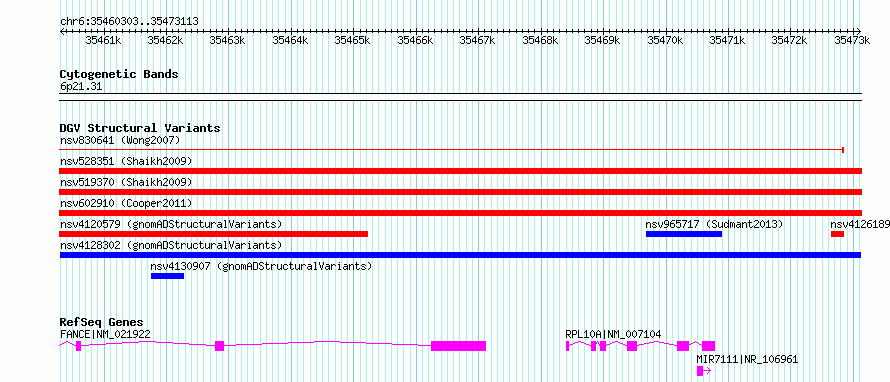890x382 pixels.
Task: Select the nsv4130907 short blue bar
Action: 167,276
